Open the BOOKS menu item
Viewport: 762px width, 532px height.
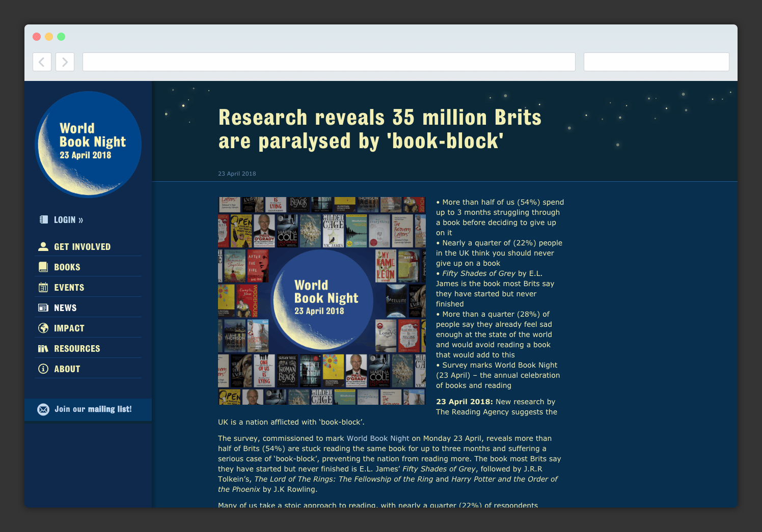pos(67,267)
